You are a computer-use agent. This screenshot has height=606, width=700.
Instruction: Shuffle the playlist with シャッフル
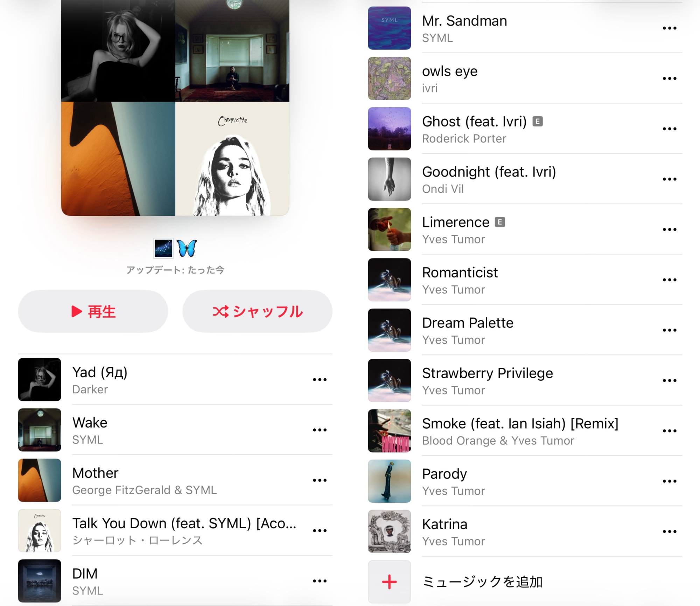point(257,311)
